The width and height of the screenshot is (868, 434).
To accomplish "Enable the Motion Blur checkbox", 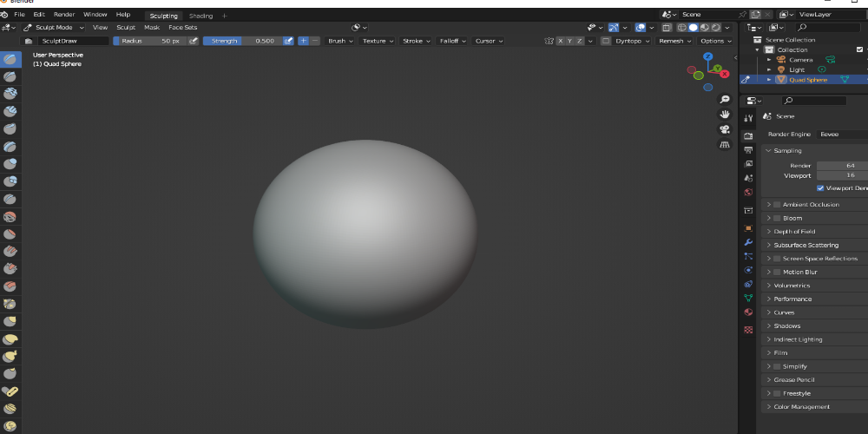I will pos(777,273).
